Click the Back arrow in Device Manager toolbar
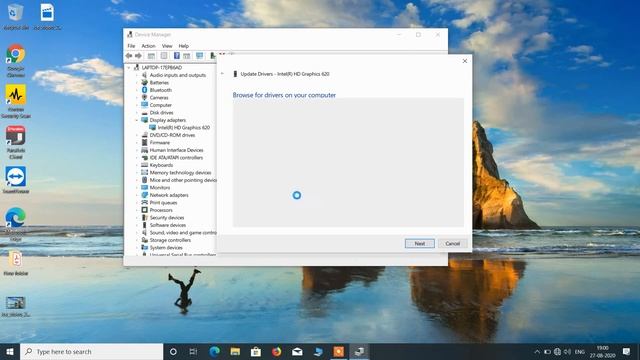Screen dimensions: 640x360 [129, 56]
